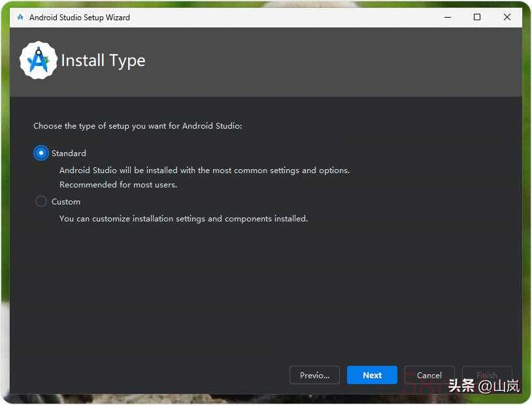Click the 'customize installation settings' description

[184, 219]
